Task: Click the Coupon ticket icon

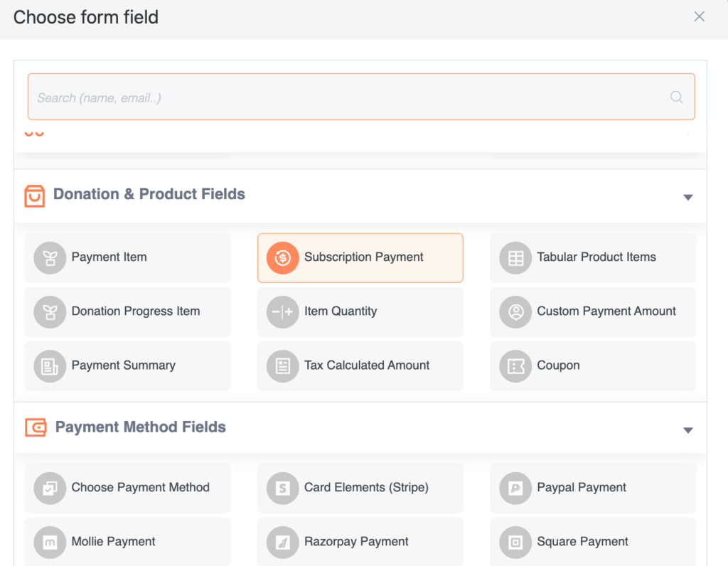Action: [x=515, y=366]
